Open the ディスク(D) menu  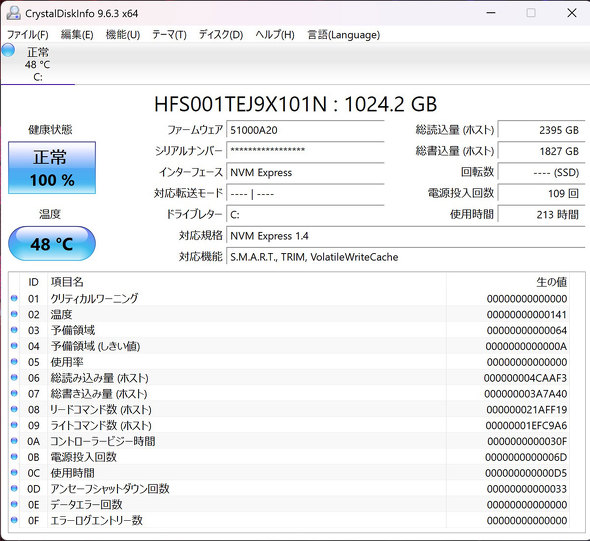pyautogui.click(x=221, y=35)
